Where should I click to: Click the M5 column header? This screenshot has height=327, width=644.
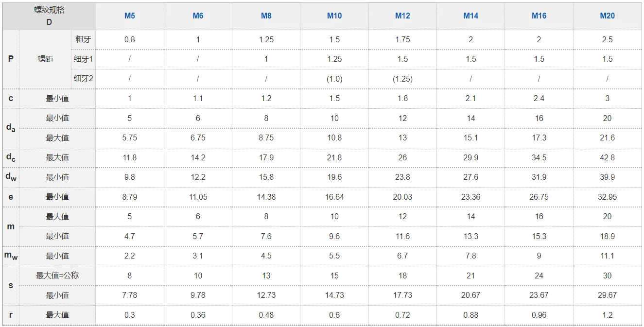(130, 16)
